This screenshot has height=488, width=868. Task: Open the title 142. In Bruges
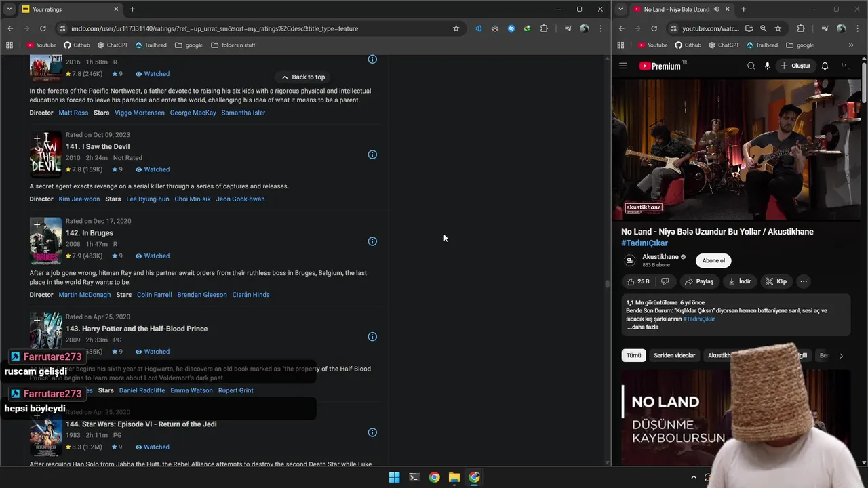coord(90,233)
